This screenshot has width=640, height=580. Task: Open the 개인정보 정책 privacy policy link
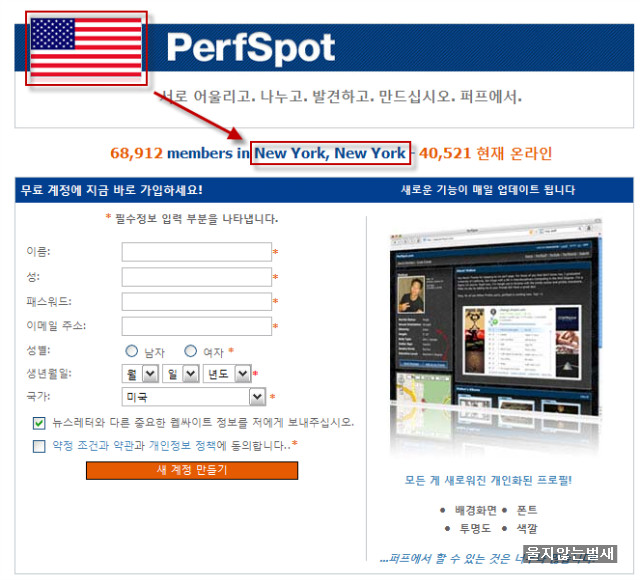click(x=182, y=445)
